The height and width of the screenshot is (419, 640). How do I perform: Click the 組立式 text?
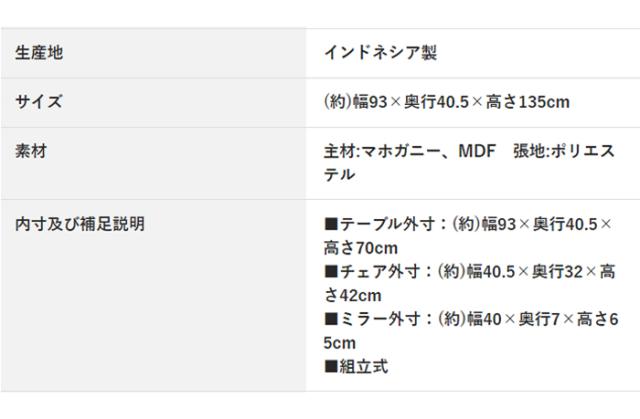point(364,367)
